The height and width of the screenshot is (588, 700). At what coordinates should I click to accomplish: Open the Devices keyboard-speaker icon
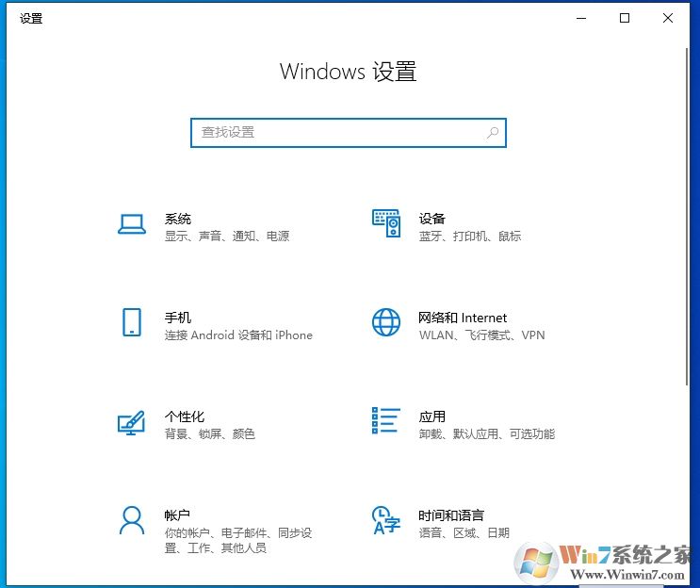pyautogui.click(x=386, y=223)
